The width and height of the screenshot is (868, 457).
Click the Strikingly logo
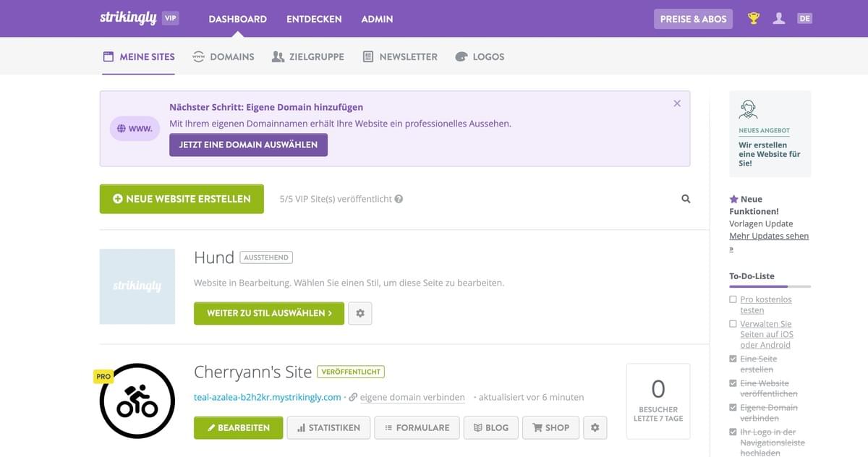128,18
